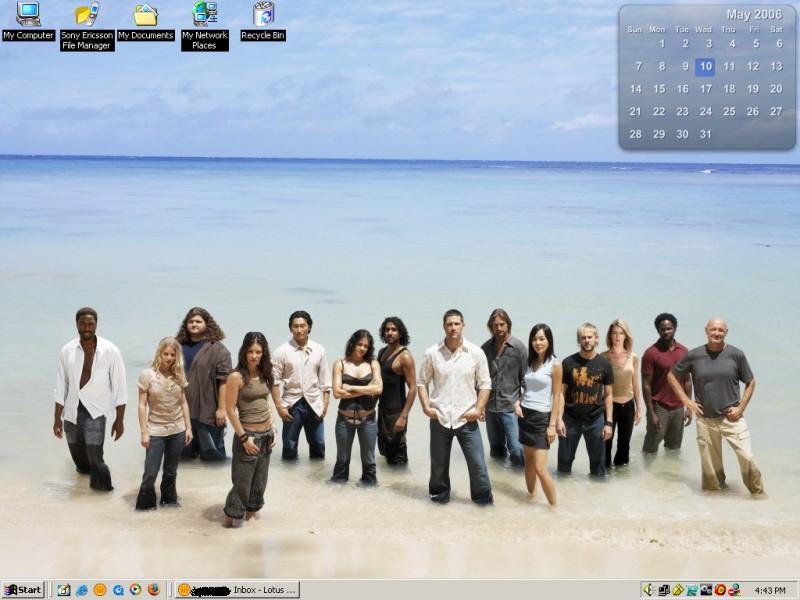
Task: Click the Show Desktop quick launch icon
Action: [64, 590]
